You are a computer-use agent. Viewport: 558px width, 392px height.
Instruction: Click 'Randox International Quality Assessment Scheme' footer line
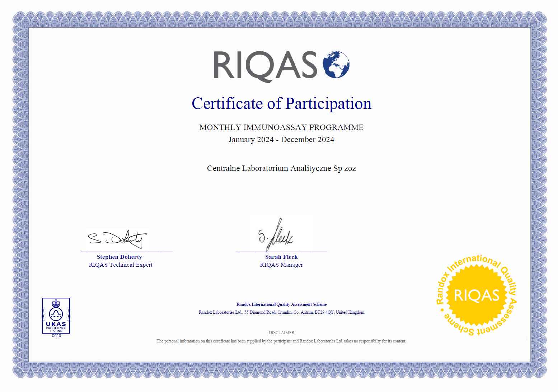tap(281, 304)
